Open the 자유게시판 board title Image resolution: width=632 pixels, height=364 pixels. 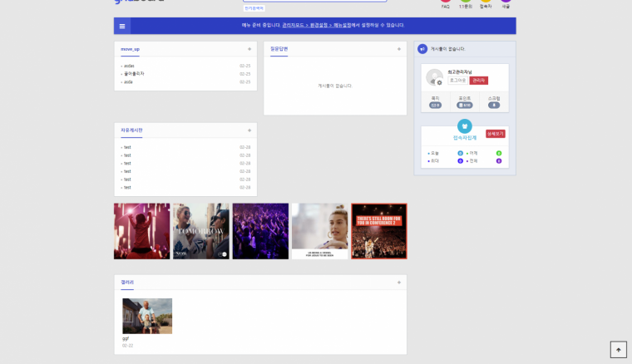(131, 130)
